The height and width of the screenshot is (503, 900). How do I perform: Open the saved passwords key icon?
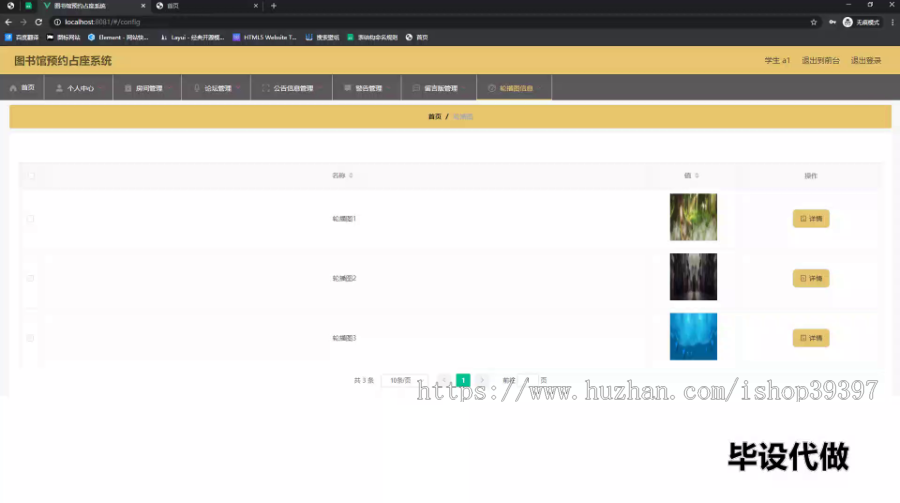point(832,22)
